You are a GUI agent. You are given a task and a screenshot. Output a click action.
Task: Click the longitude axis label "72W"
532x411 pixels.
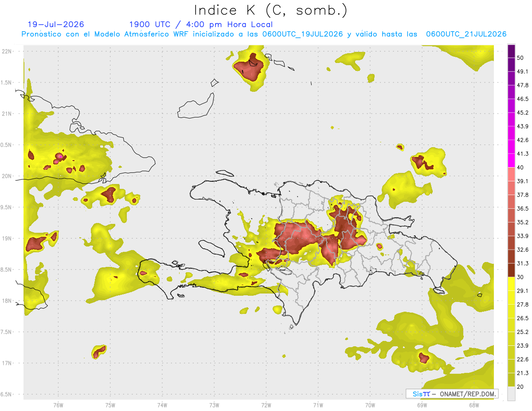coord(266,406)
